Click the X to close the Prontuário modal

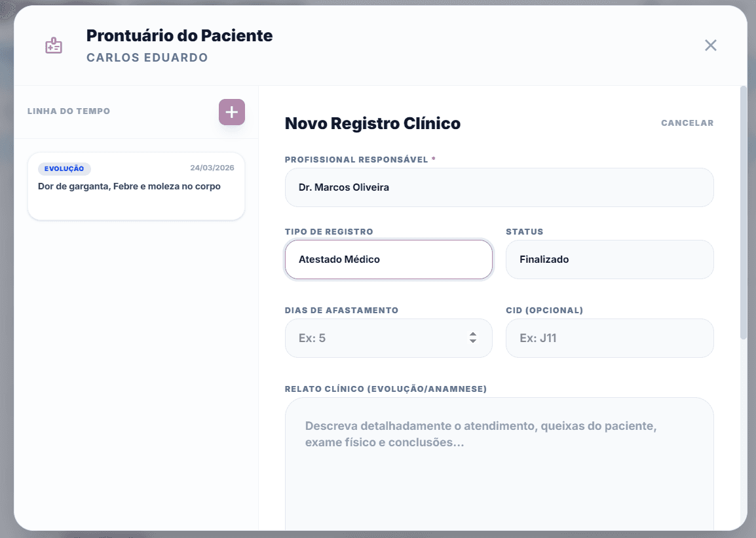click(710, 45)
